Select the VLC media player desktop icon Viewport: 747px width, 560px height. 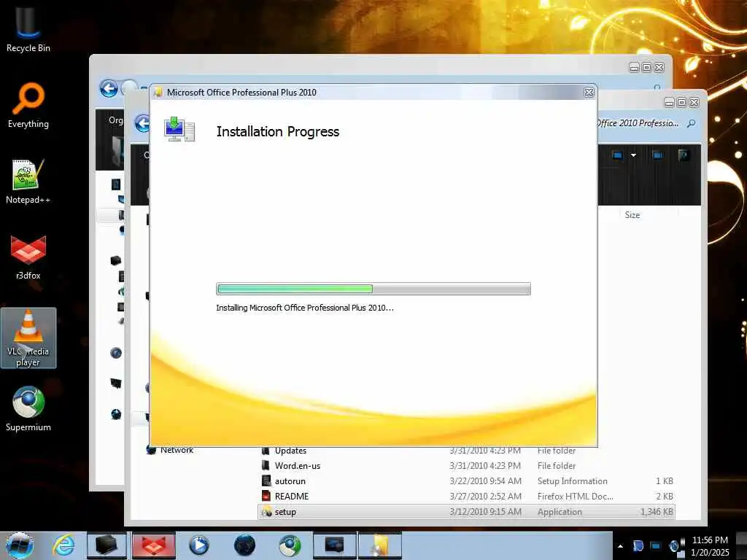tap(28, 338)
